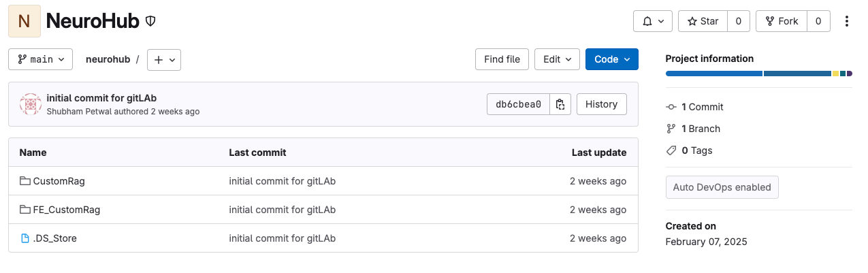Click the commit icon beside 1 Commit
This screenshot has width=868, height=273.
tap(671, 107)
